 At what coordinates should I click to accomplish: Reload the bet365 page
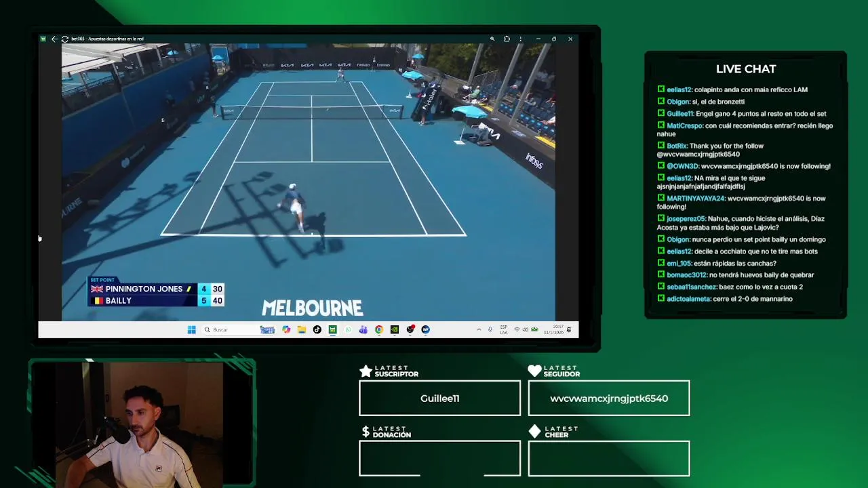click(64, 39)
